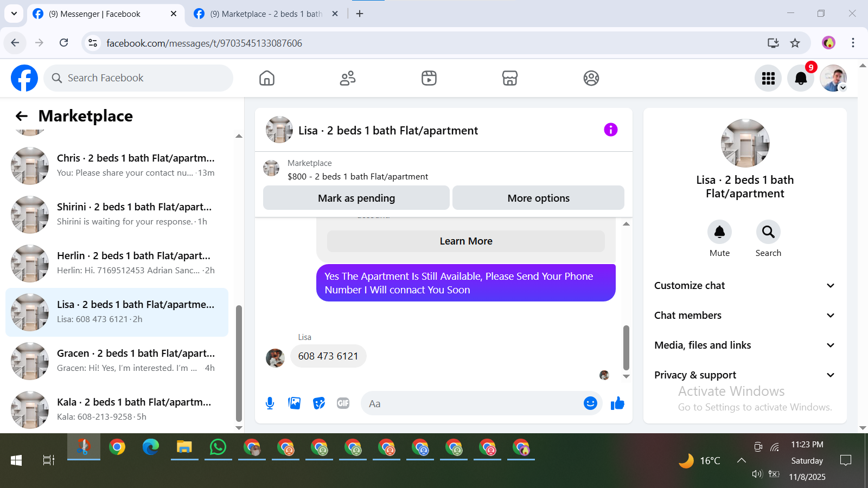Click message thread scrollbar
This screenshot has height=488, width=868.
[626, 347]
